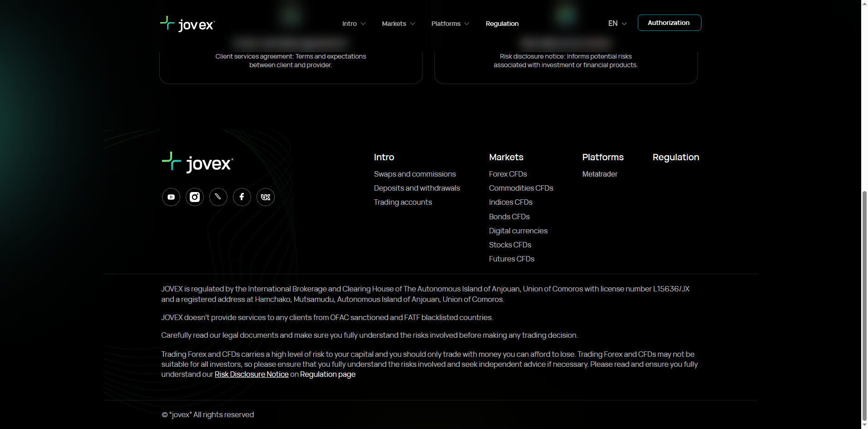
Task: Follow the underlined Risk Disclosure Notice link
Action: [x=252, y=374]
